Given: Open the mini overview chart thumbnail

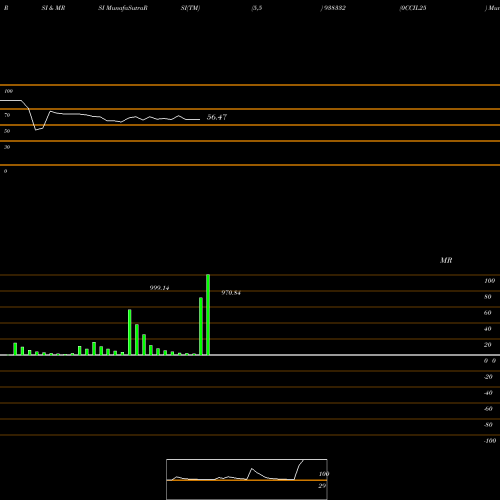Looking at the screenshot, I should point(247,479).
